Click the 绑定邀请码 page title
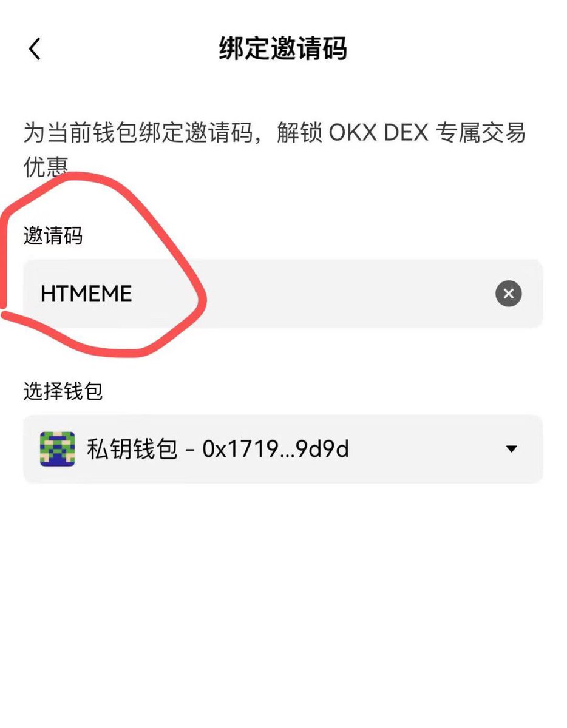The width and height of the screenshot is (567, 728). click(x=283, y=49)
